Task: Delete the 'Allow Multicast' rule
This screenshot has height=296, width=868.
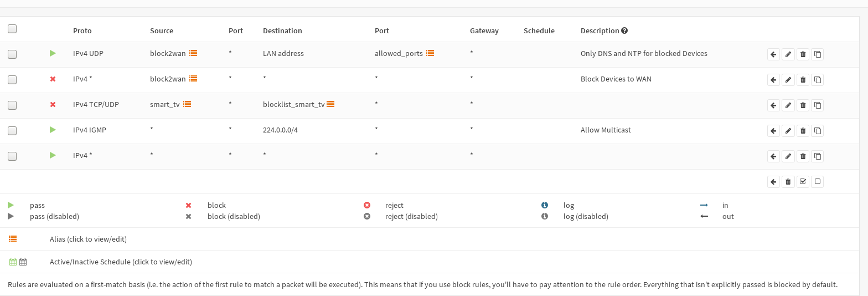Action: click(803, 131)
